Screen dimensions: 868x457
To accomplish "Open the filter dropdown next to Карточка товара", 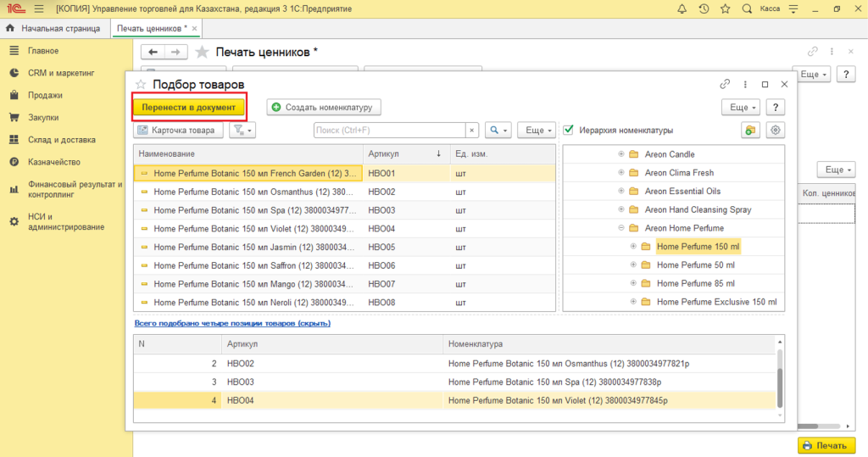I will click(242, 131).
